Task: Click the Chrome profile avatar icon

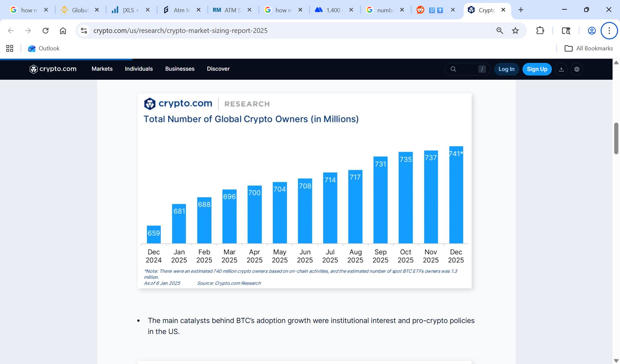Action: pyautogui.click(x=592, y=31)
